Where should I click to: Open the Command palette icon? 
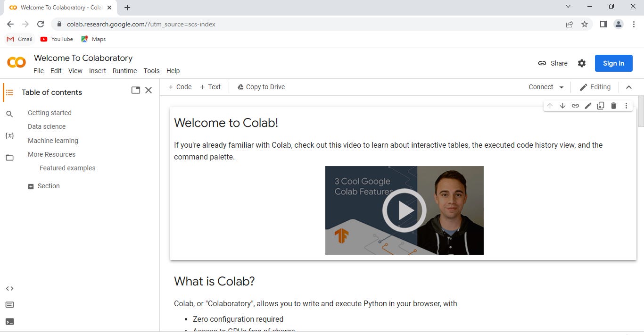[x=9, y=305]
